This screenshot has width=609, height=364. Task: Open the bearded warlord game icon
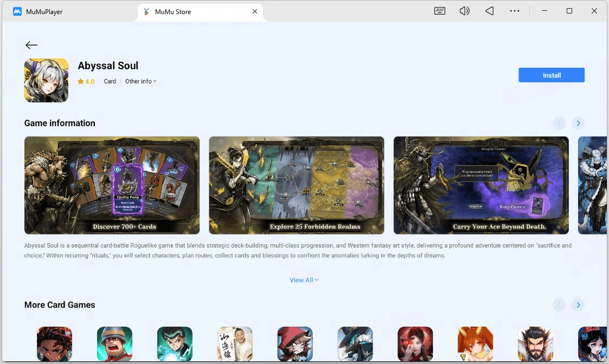click(x=536, y=344)
